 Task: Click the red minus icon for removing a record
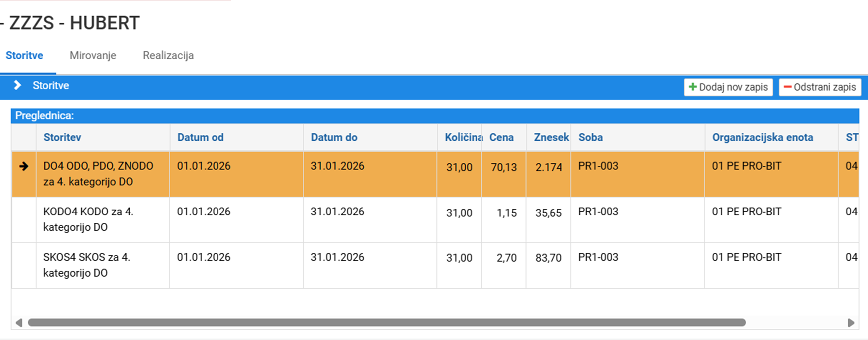point(787,87)
